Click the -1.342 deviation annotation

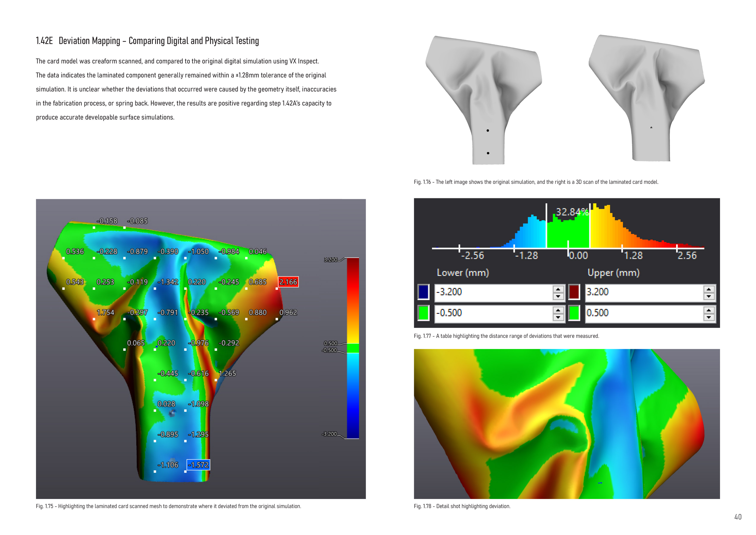(167, 282)
